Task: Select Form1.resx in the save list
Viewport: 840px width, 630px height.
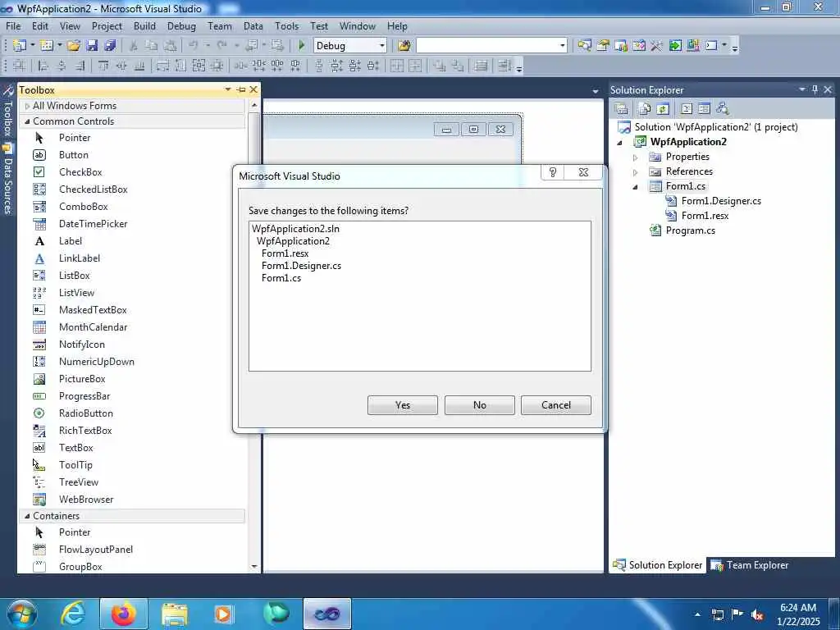Action: point(285,253)
